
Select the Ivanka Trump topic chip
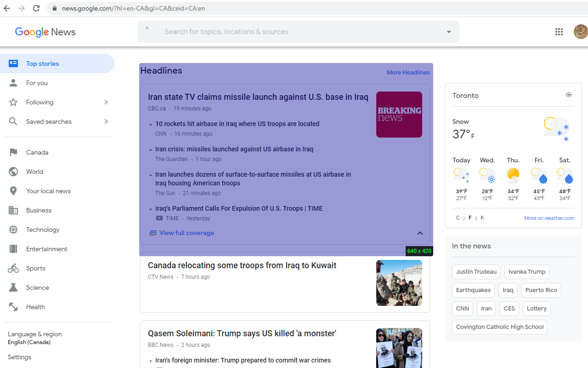tap(527, 272)
